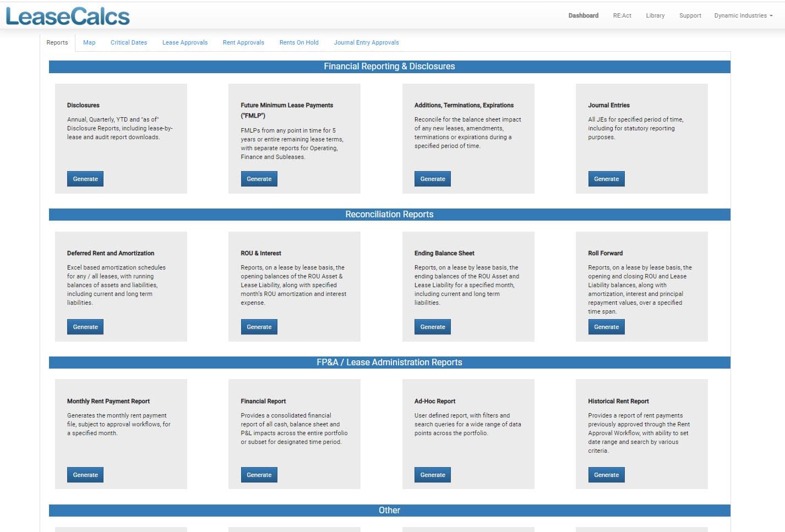
Task: Generate the Historical Rent Report
Action: 606,475
